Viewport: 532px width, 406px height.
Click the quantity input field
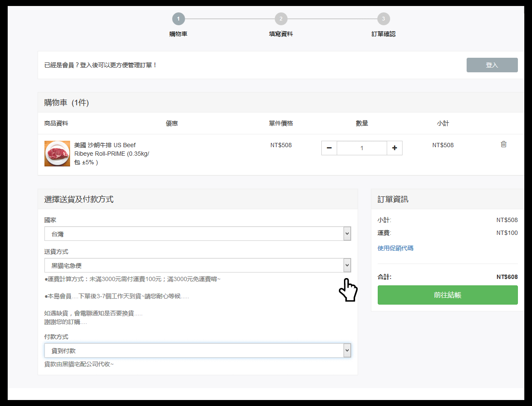362,148
